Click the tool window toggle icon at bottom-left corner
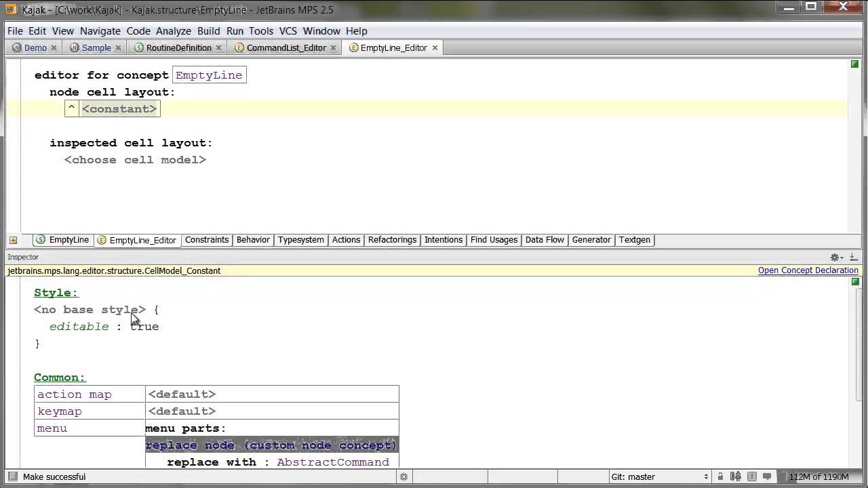The image size is (868, 488). 12,476
